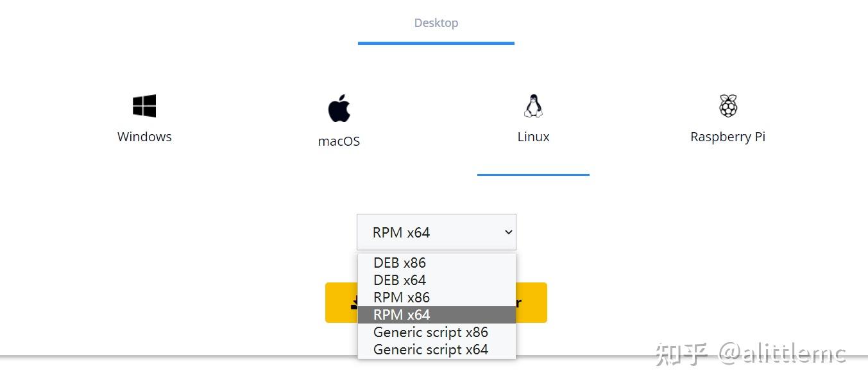Screen dimensions: 868x389
Task: Select the Windows logo icon
Action: (144, 105)
